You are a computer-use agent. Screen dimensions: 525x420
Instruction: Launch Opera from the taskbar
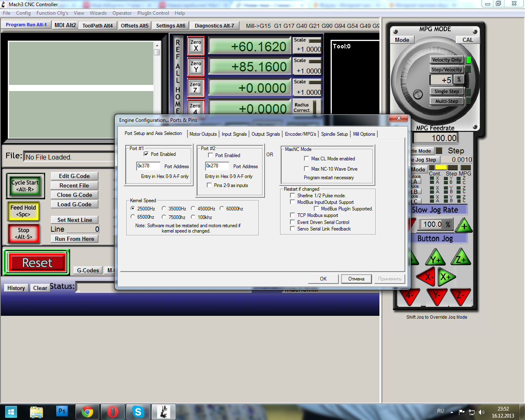[x=112, y=411]
